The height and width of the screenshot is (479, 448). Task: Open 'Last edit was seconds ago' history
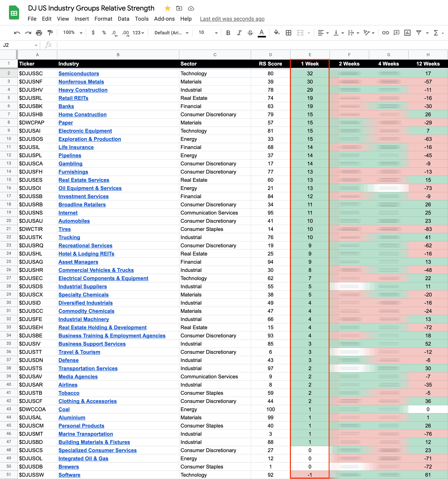pos(232,19)
